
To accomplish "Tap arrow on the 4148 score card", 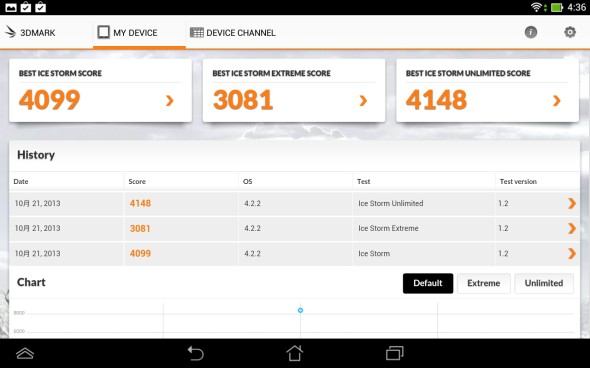I will coord(557,100).
